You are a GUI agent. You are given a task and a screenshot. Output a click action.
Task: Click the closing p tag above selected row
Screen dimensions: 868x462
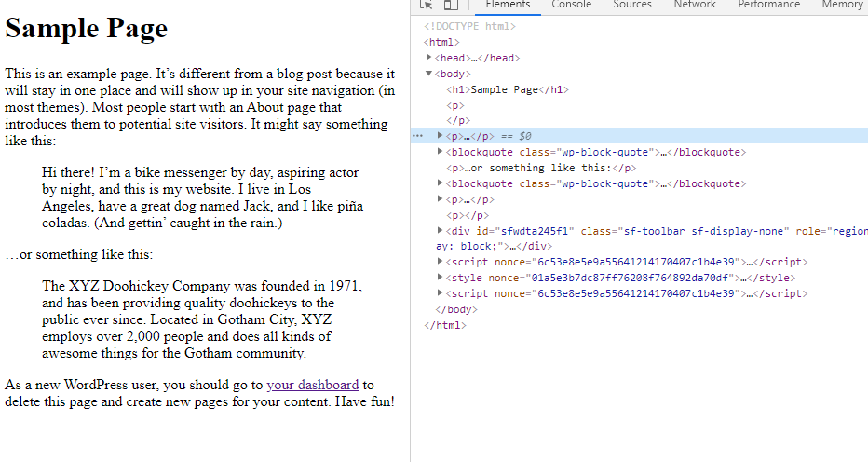[458, 120]
